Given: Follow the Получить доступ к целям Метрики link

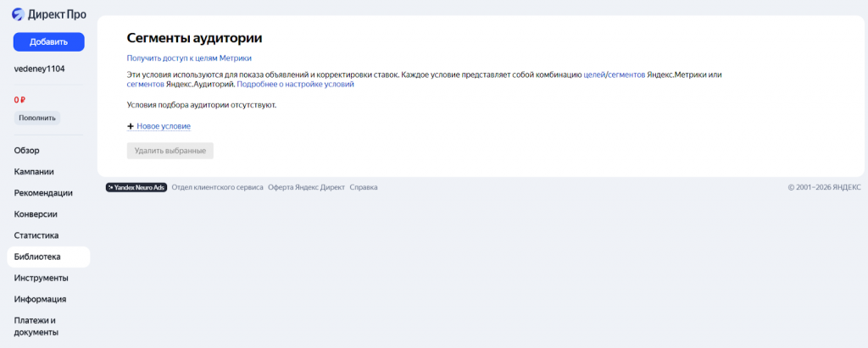Looking at the screenshot, I should tap(189, 58).
